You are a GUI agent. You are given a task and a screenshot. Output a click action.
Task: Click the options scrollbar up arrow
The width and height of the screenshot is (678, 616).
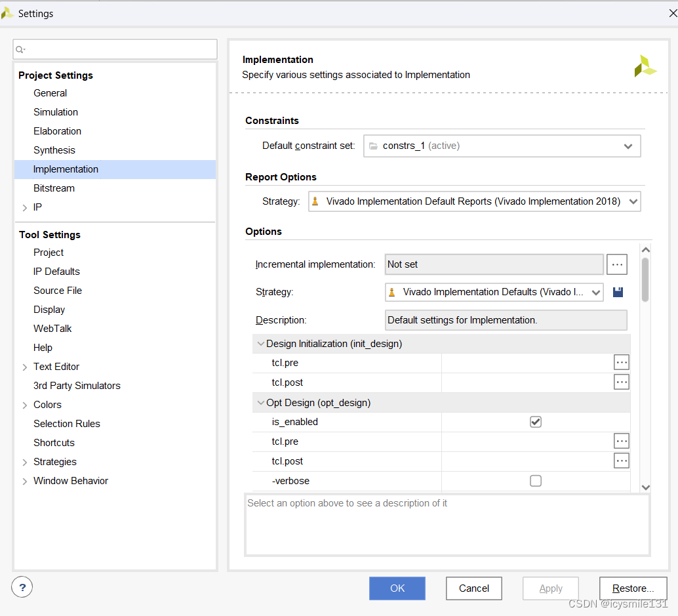pos(646,250)
